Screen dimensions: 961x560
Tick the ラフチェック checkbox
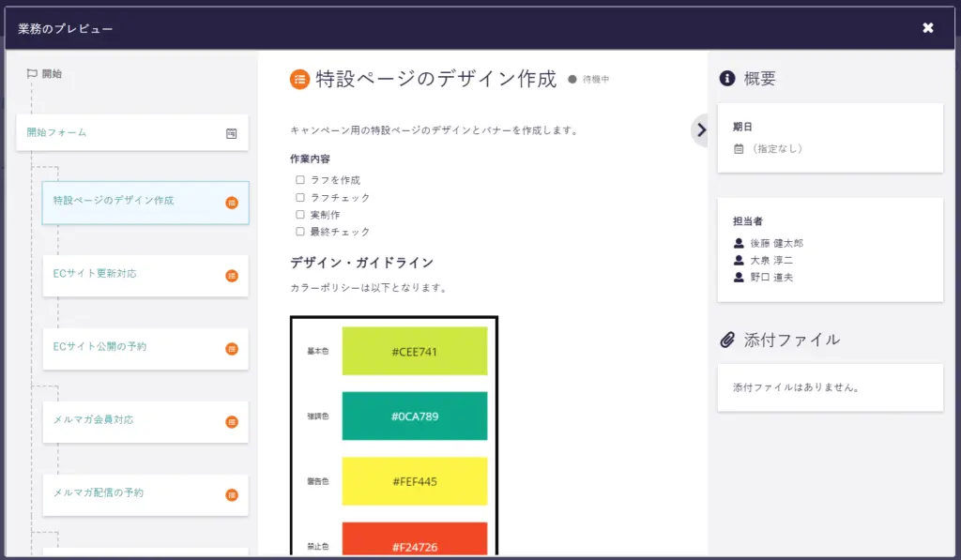point(300,197)
